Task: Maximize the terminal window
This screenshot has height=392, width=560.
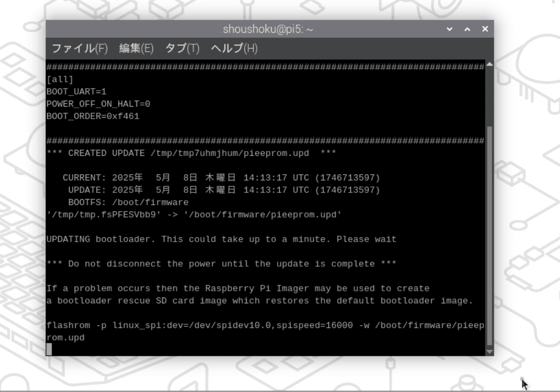Action: point(467,29)
